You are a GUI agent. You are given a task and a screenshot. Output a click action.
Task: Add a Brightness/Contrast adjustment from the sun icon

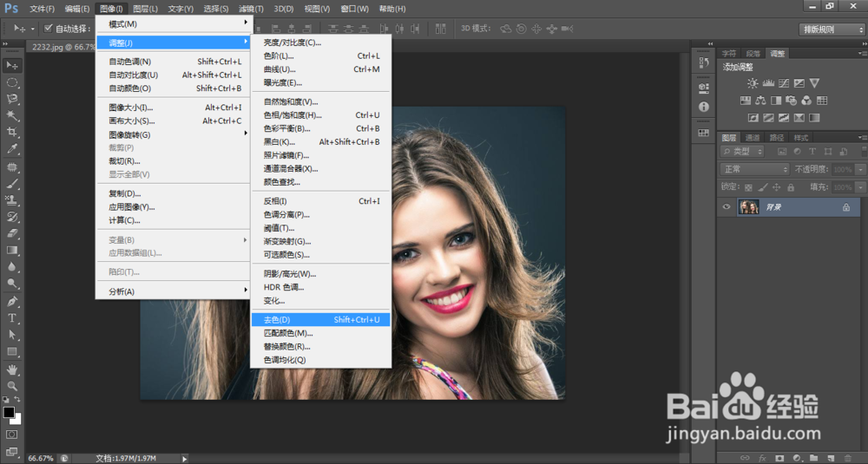(x=753, y=83)
